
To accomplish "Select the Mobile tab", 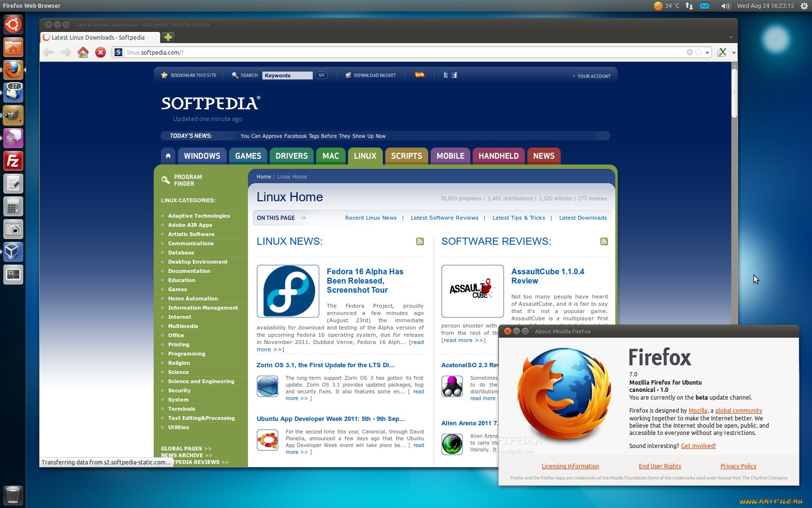I will point(450,156).
